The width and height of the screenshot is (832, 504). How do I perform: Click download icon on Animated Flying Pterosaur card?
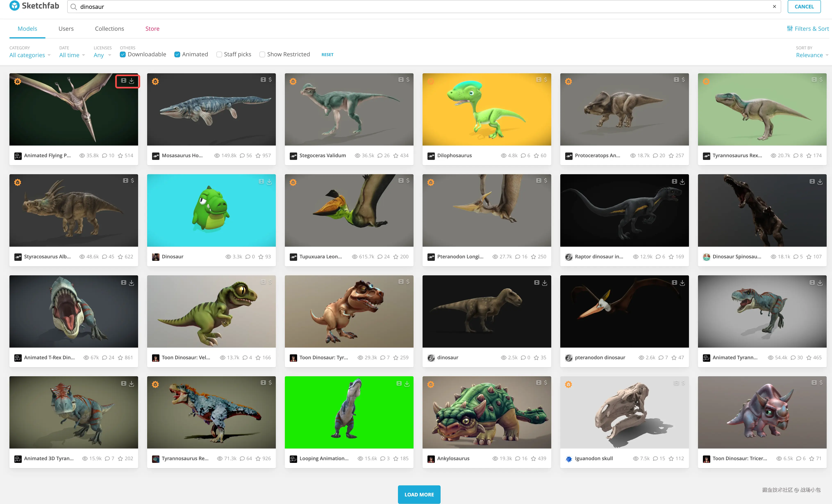click(x=132, y=81)
